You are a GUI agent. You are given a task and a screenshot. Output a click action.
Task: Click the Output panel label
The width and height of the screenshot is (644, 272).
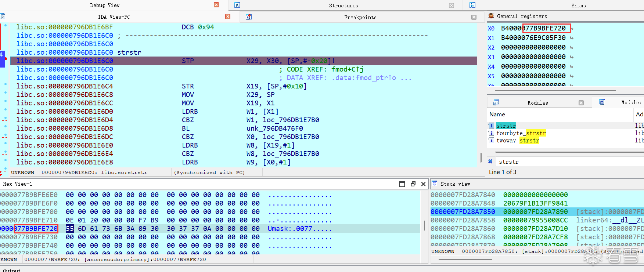tap(12, 270)
